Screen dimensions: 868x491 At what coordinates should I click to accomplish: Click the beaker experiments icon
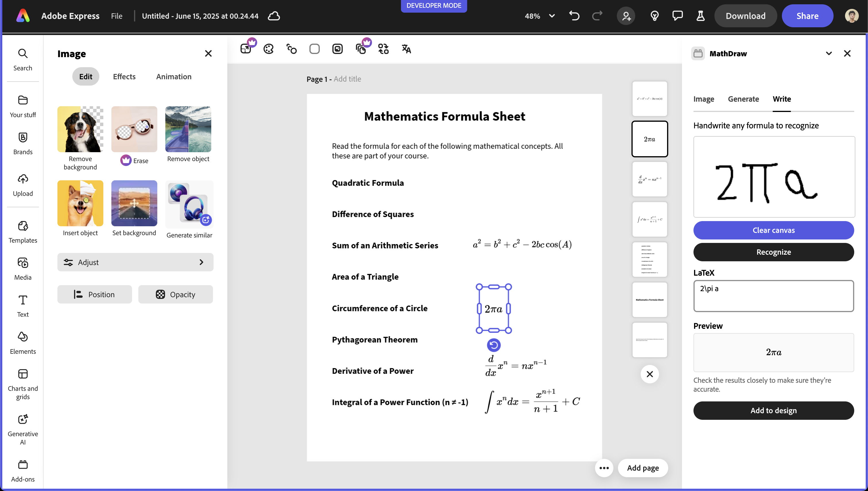click(x=700, y=16)
